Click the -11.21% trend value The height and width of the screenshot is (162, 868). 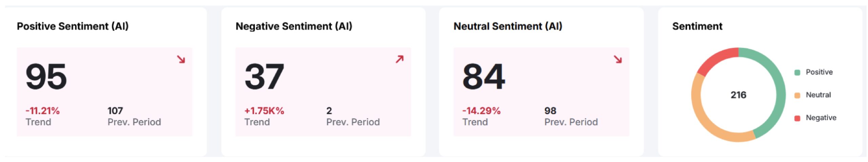[x=43, y=111]
